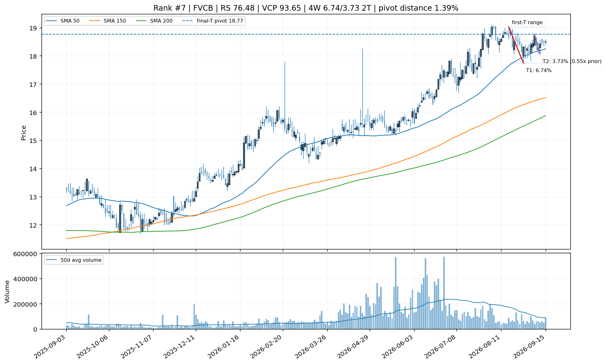Click the Price axis label

(24, 133)
